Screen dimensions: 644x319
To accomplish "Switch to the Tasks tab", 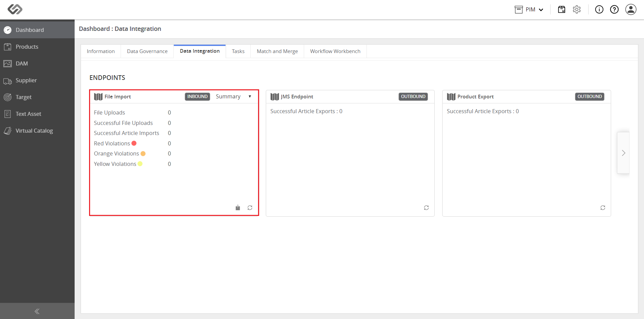I will (x=238, y=51).
